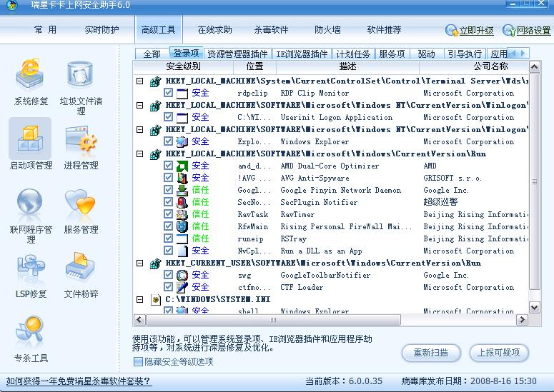
Task: Click the vertical scrollbar up arrow
Action: pyautogui.click(x=535, y=66)
